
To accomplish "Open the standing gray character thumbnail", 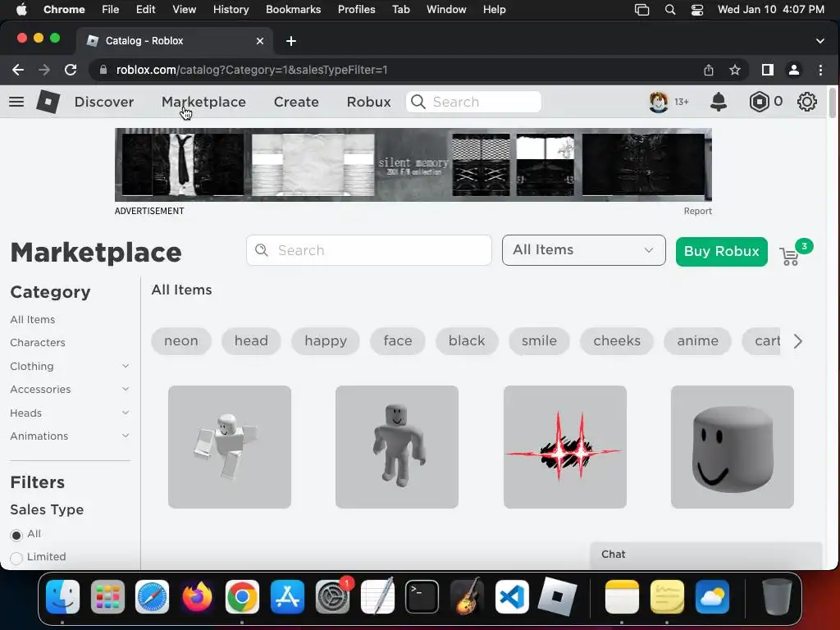I will [397, 447].
